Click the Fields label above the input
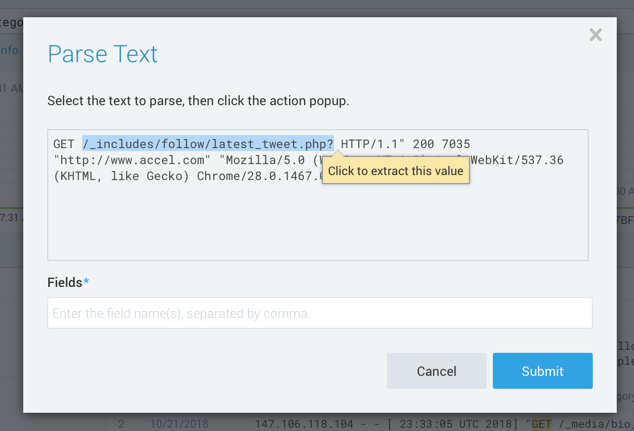634x431 pixels. pos(65,283)
